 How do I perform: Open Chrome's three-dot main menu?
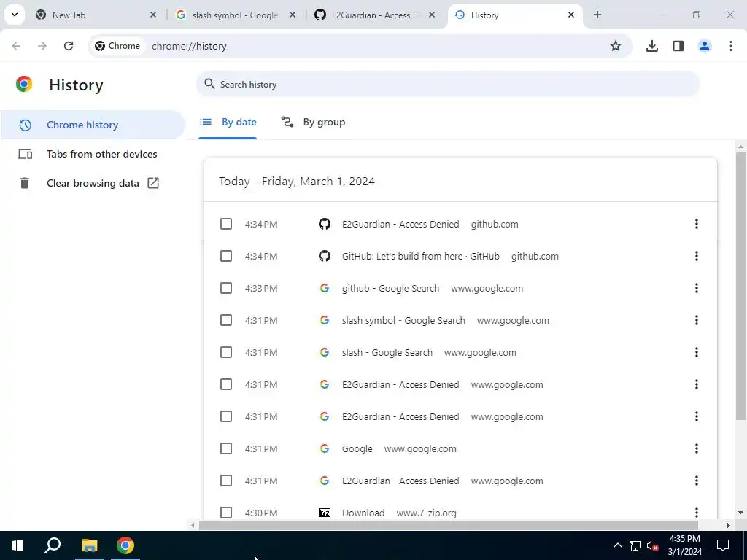point(731,46)
